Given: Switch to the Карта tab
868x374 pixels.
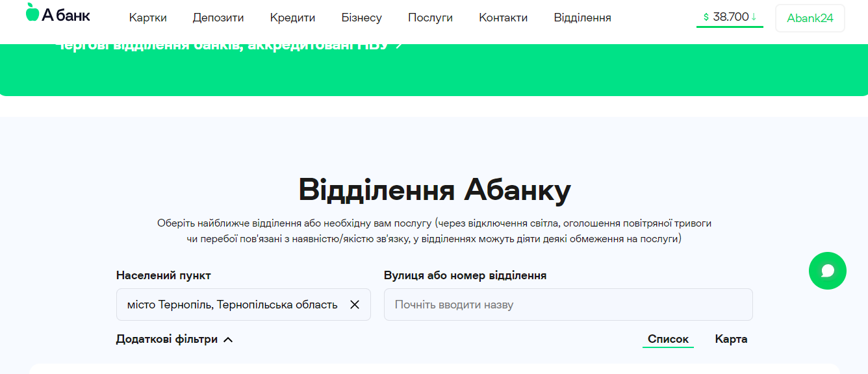Looking at the screenshot, I should tap(732, 338).
